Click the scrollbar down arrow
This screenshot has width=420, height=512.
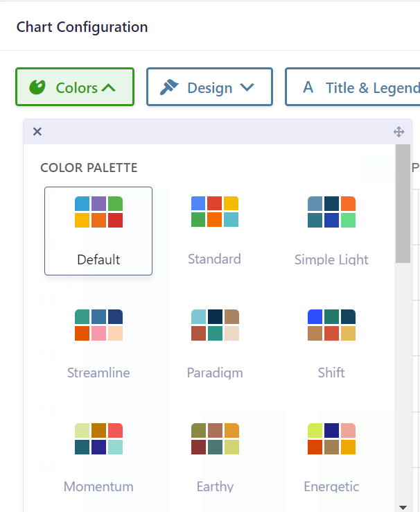[403, 506]
